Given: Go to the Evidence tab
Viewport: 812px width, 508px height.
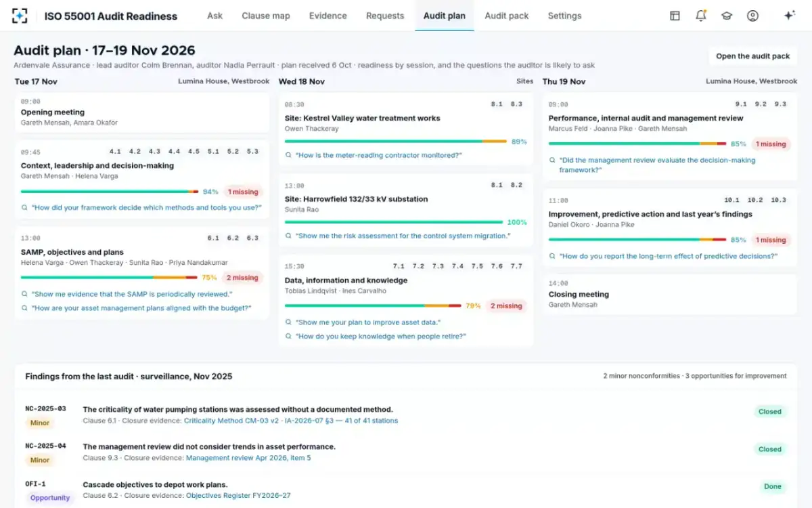Looking at the screenshot, I should 328,16.
